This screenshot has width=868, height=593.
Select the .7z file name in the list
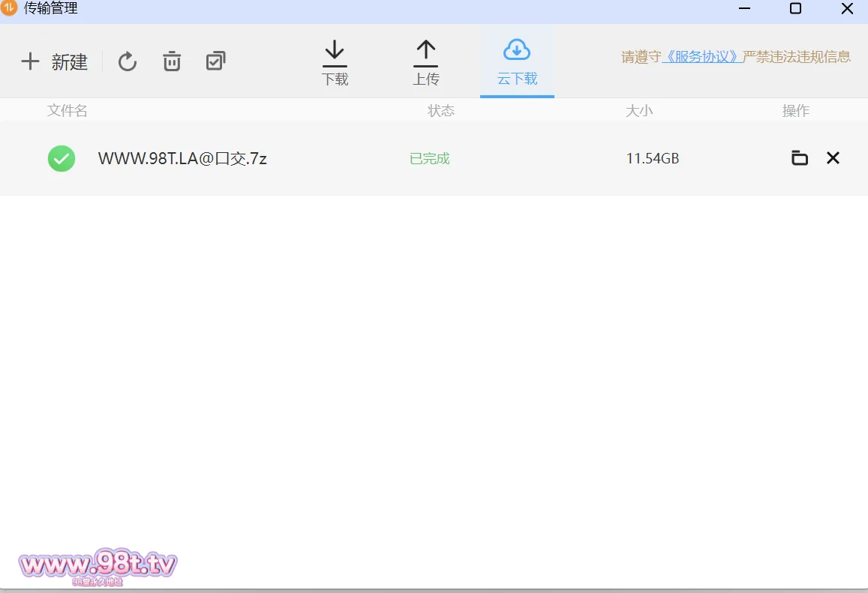point(182,158)
